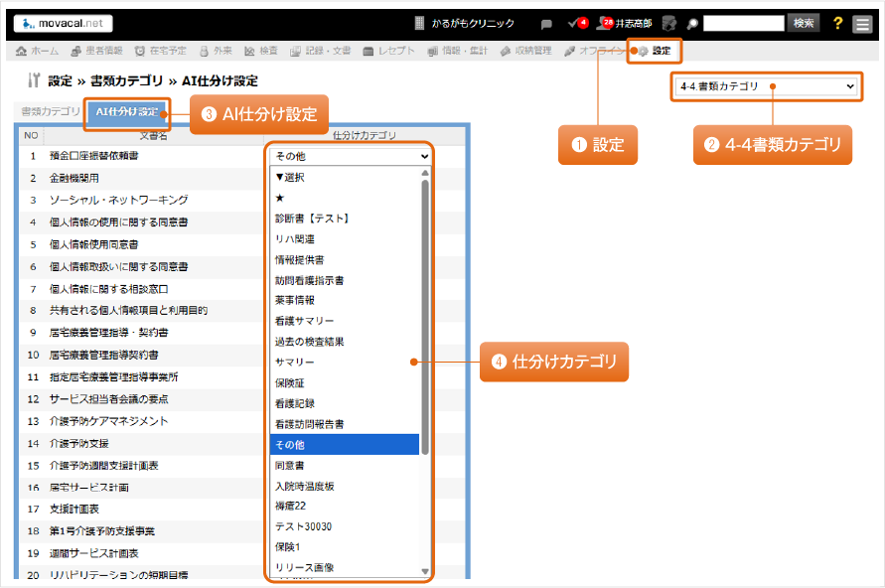The image size is (885, 588).
Task: Open the checkmark task notifications icon
Action: point(572,24)
